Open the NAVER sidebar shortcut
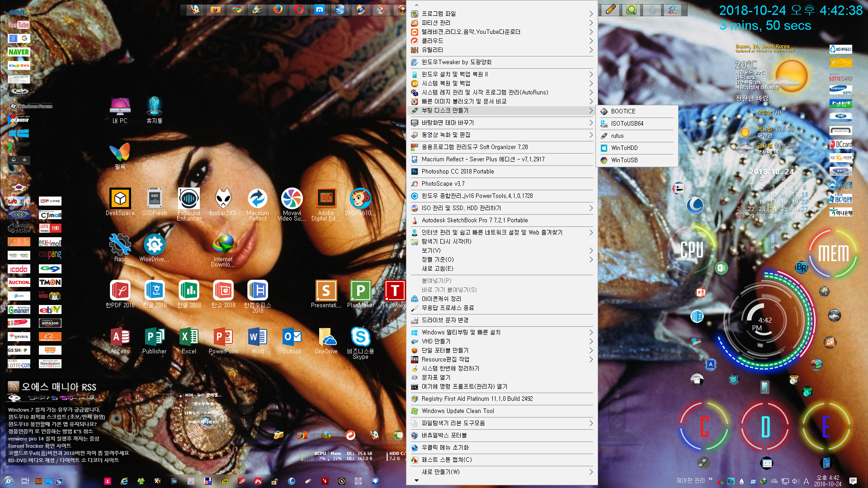Screen dimensions: 868x488 coord(19,52)
